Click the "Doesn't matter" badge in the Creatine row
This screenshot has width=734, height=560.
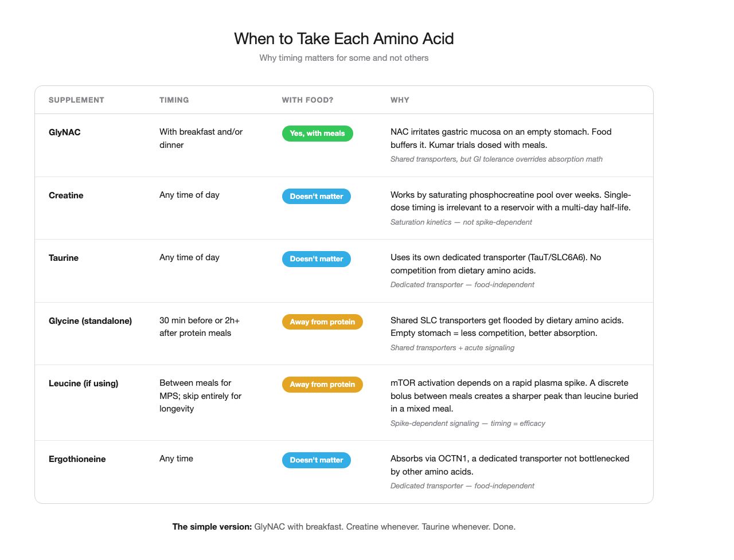coord(316,196)
